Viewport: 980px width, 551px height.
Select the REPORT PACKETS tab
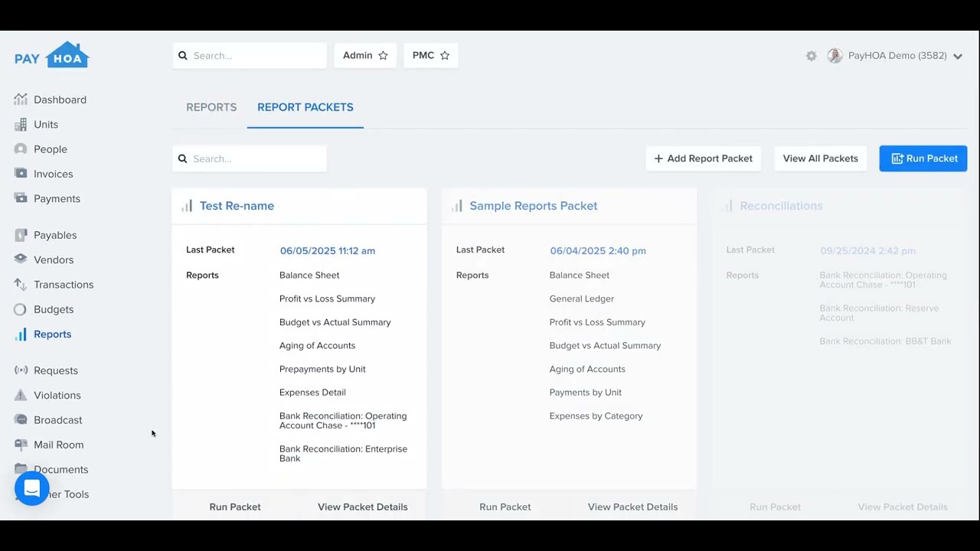coord(305,107)
